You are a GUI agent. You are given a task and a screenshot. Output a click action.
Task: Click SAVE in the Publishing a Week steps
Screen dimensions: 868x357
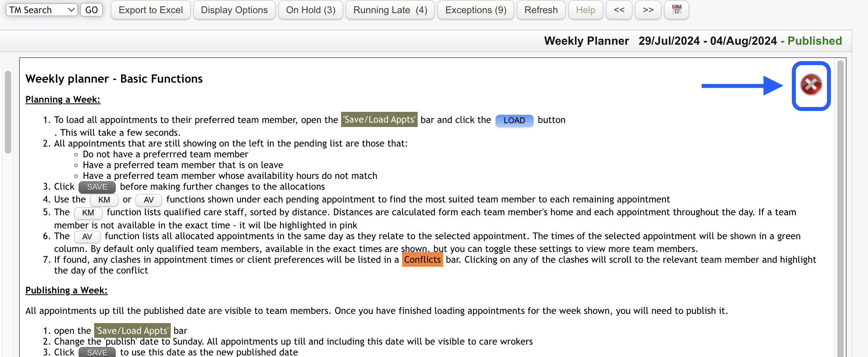coord(97,352)
